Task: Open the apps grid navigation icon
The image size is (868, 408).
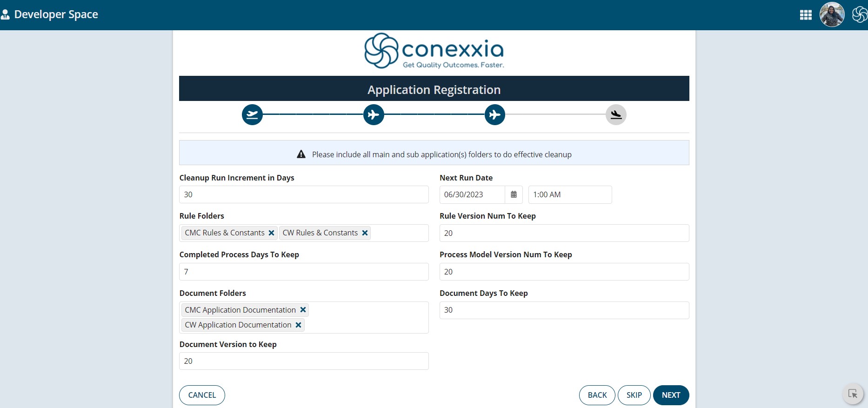Action: 806,15
